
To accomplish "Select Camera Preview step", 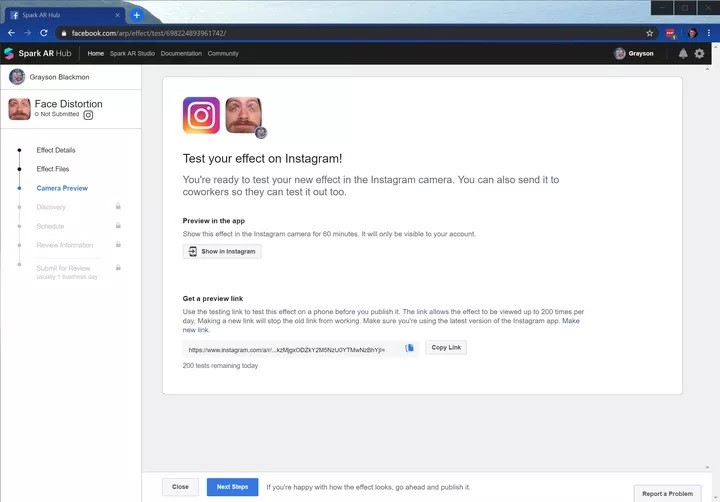I will point(62,188).
